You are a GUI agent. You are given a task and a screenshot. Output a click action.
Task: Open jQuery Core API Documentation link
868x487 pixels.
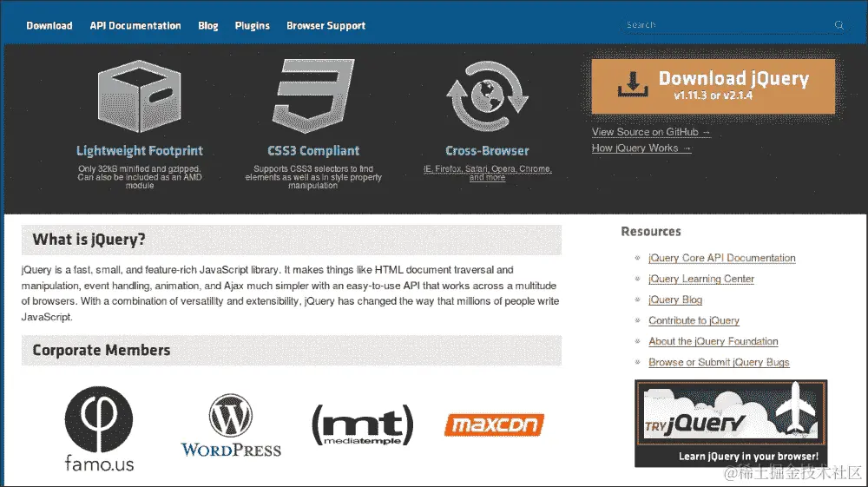(x=722, y=258)
